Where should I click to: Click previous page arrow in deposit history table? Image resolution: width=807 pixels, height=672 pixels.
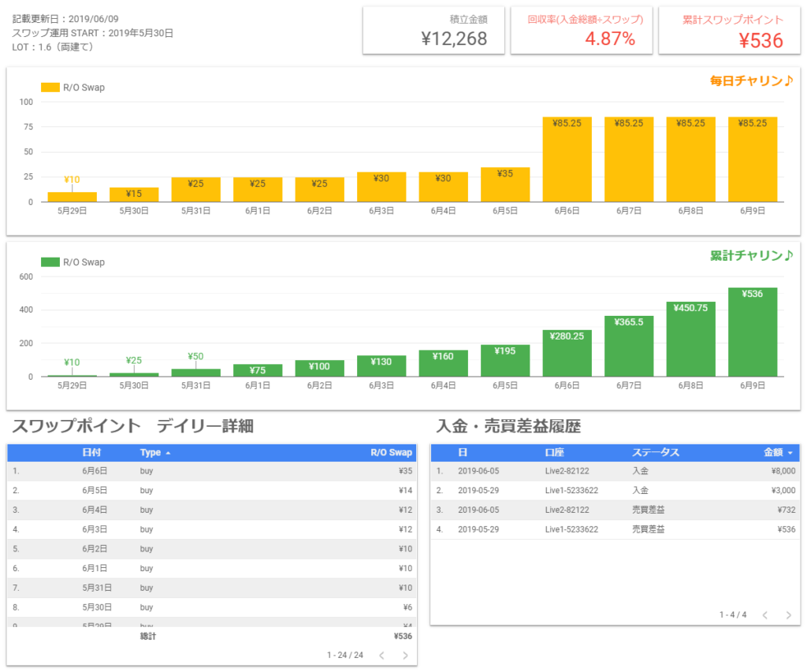764,614
